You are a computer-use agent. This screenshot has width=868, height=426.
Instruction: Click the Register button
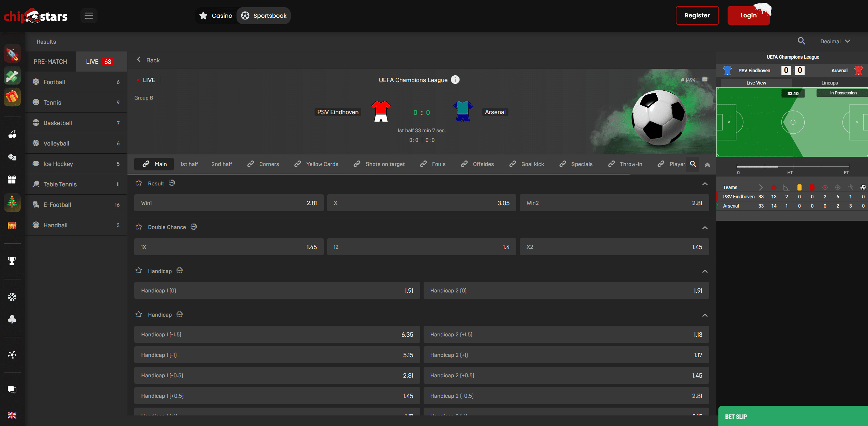[697, 16]
